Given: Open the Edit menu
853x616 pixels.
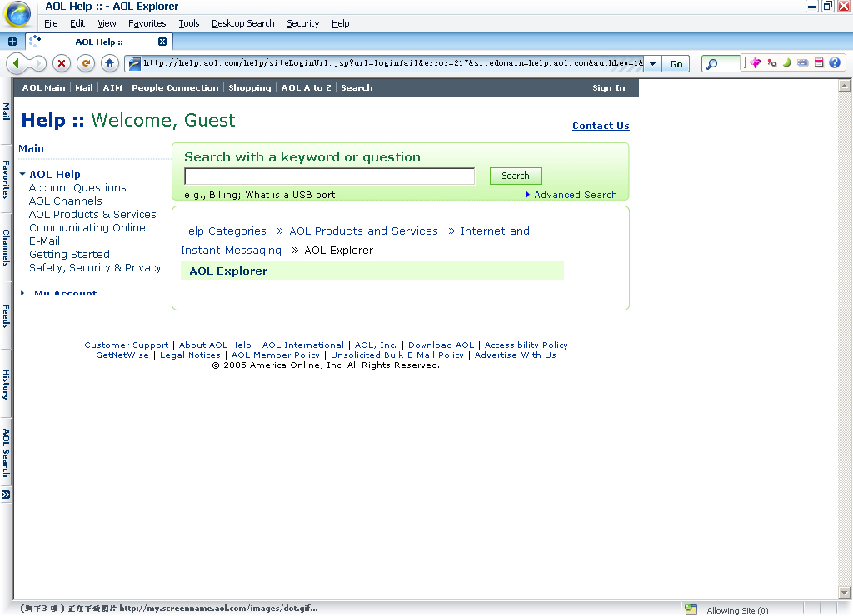Looking at the screenshot, I should [77, 23].
